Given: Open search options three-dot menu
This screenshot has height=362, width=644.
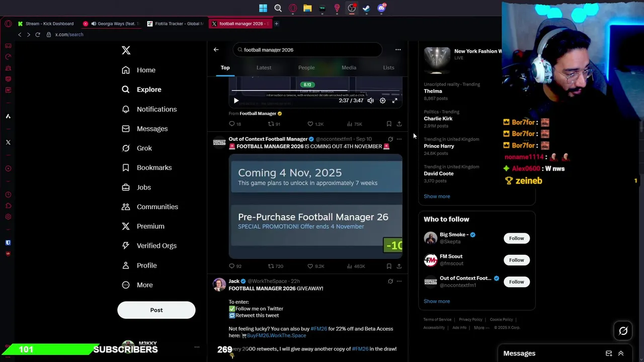Looking at the screenshot, I should pos(398,50).
